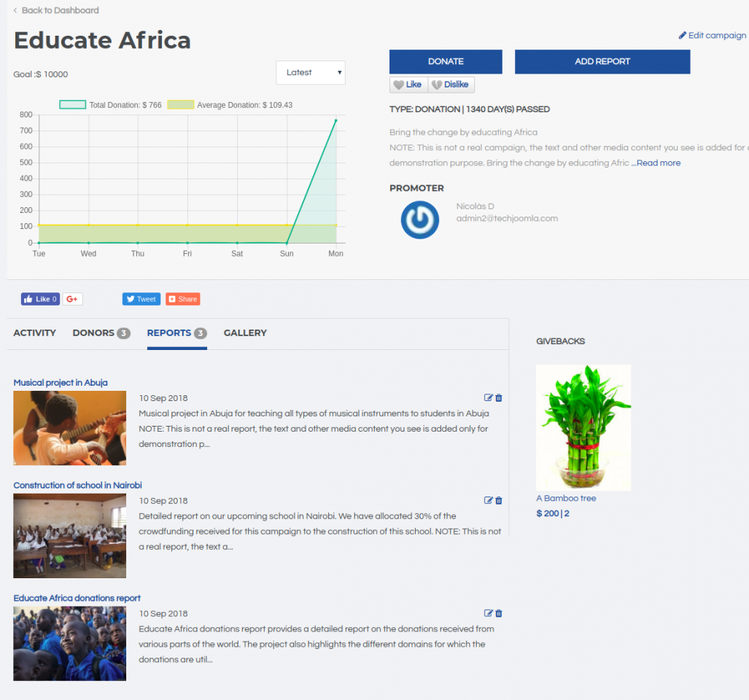This screenshot has height=700, width=749.
Task: Click the promoter avatar icon
Action: pos(420,219)
